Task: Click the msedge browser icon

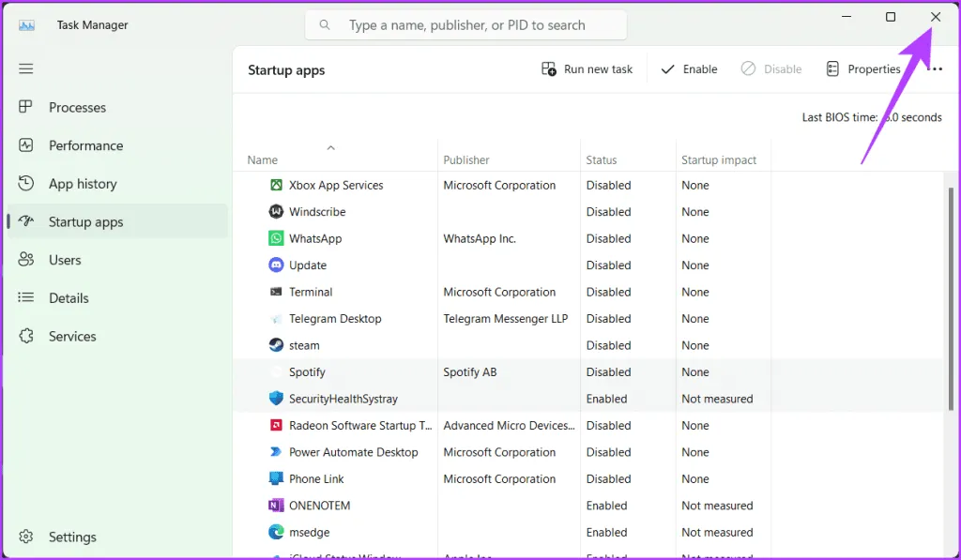Action: click(x=276, y=532)
